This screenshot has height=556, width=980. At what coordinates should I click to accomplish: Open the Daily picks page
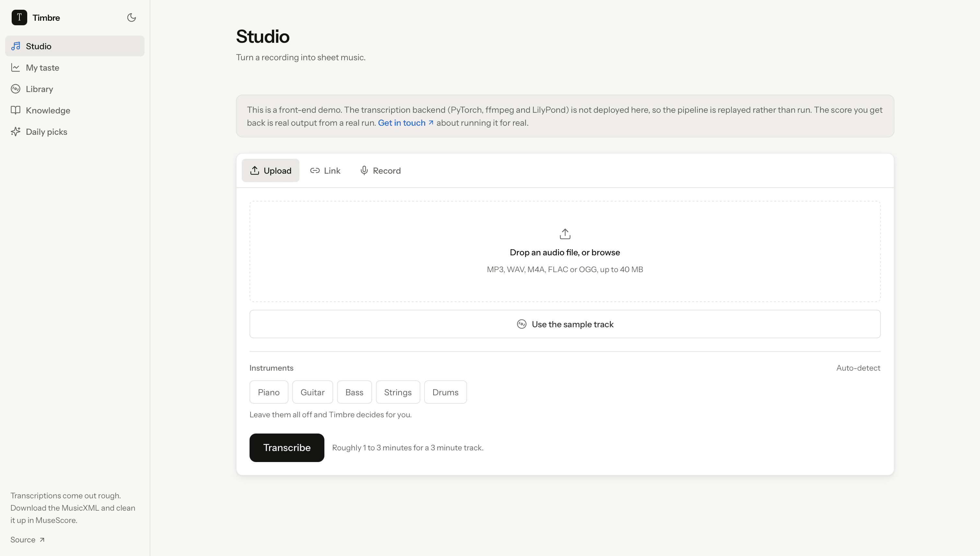75,132
